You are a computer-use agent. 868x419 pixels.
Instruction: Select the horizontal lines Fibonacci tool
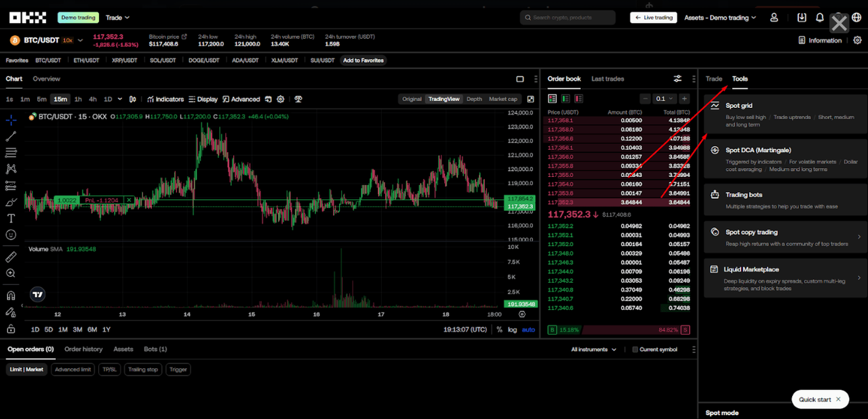click(x=11, y=153)
